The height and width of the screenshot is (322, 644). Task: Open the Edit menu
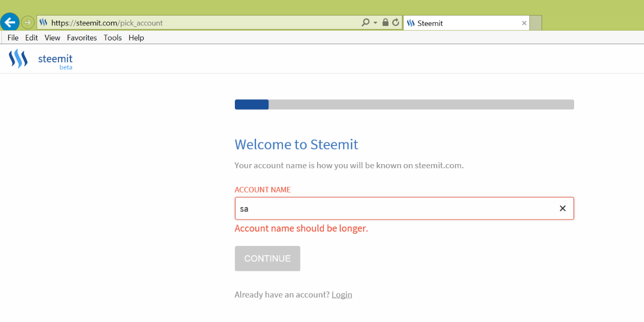(32, 38)
